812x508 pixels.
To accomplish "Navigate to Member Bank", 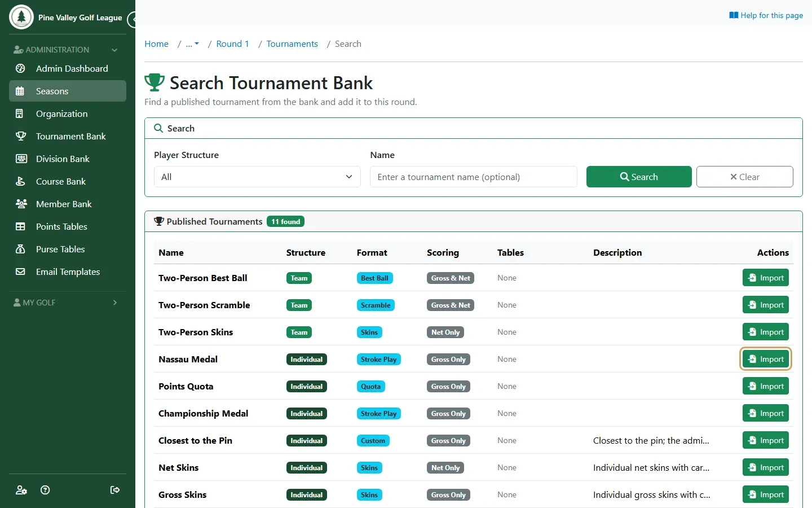I will [x=68, y=204].
